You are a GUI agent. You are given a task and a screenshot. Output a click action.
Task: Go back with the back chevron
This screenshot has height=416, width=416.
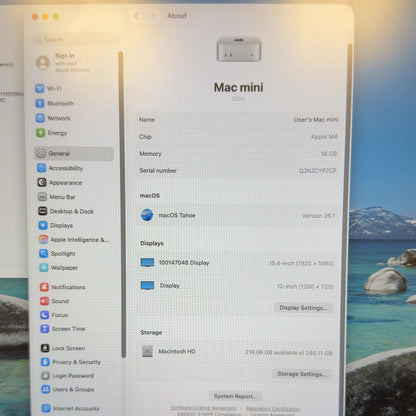tap(136, 16)
